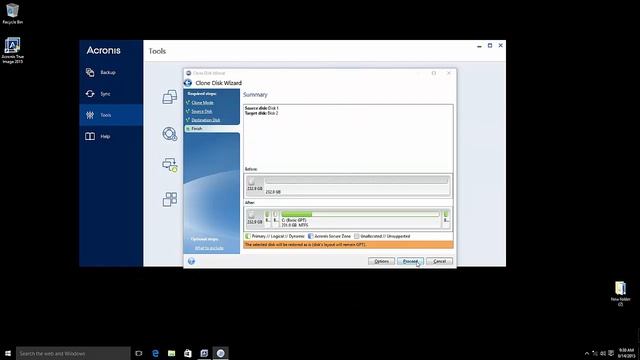Click the Proceed button
The width and height of the screenshot is (640, 360).
point(410,261)
